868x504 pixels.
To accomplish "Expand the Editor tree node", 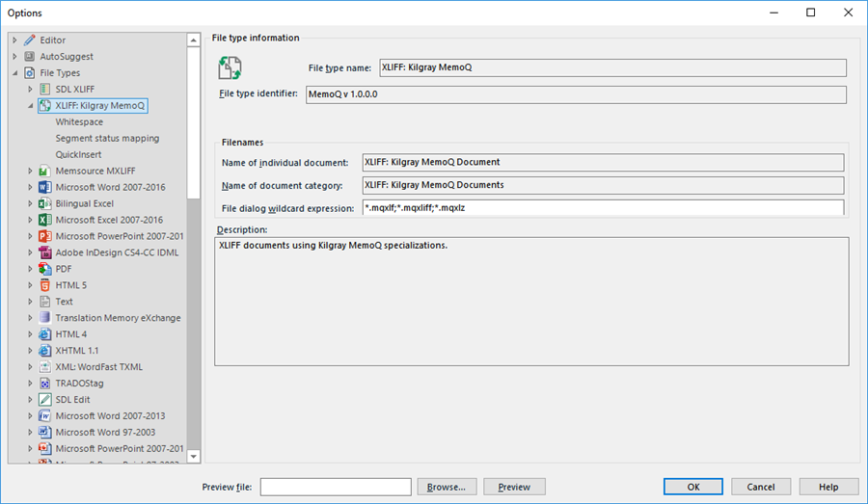I will pyautogui.click(x=14, y=40).
